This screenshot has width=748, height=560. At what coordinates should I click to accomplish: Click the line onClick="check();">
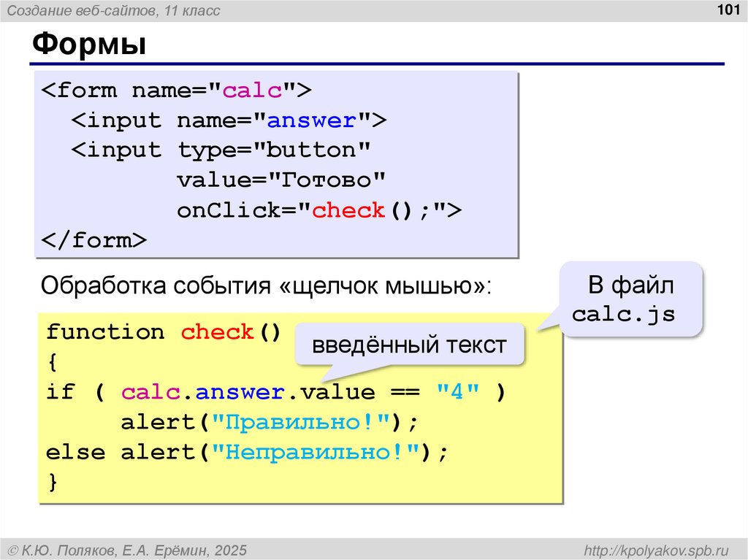point(319,210)
